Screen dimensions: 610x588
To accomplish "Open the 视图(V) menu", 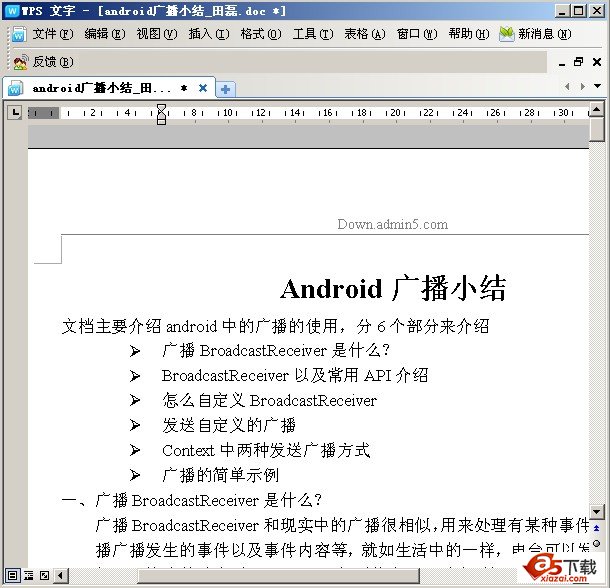I will coord(157,34).
